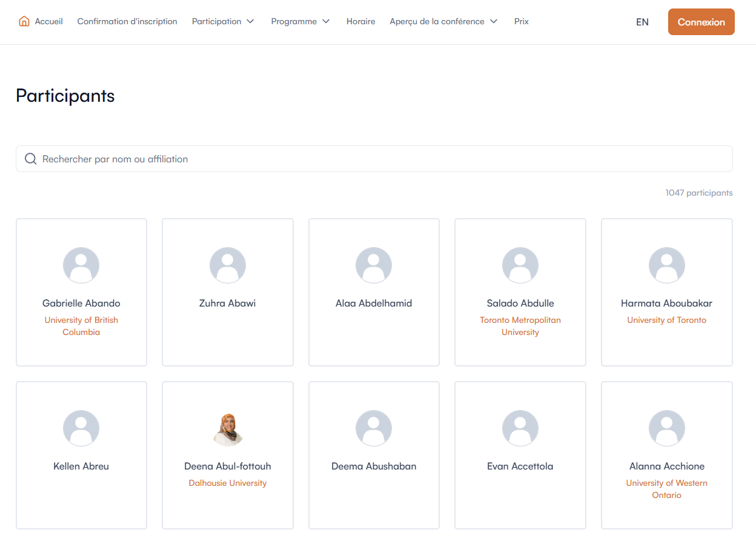
Task: Click Zuhra Abawi's default avatar icon
Action: (228, 265)
